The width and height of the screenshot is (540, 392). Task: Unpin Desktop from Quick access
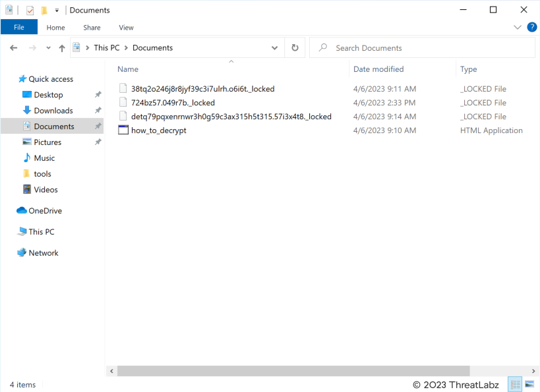coord(98,95)
